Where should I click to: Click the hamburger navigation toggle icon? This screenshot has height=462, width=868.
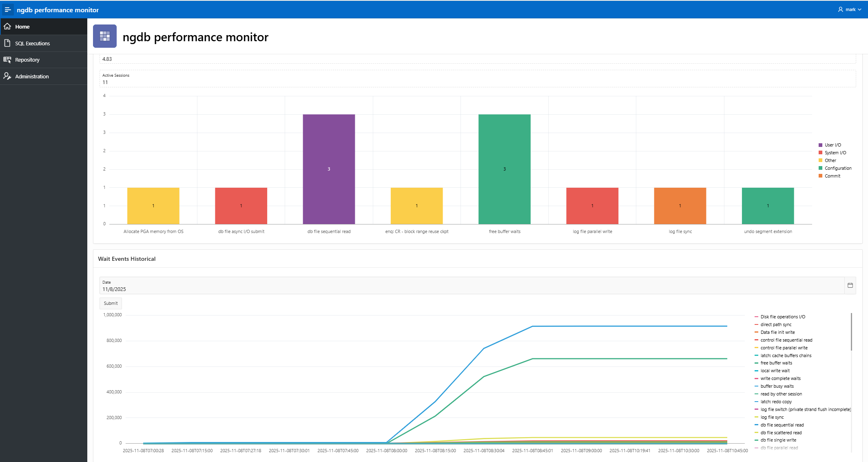tap(8, 10)
